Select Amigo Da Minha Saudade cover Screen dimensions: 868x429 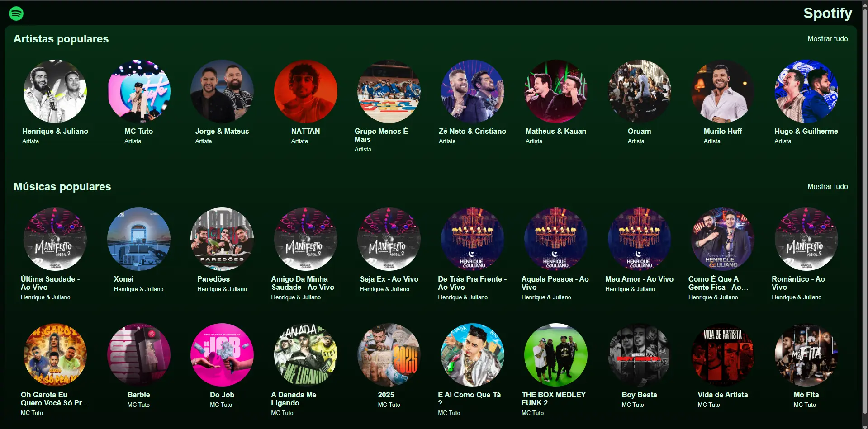click(x=306, y=239)
